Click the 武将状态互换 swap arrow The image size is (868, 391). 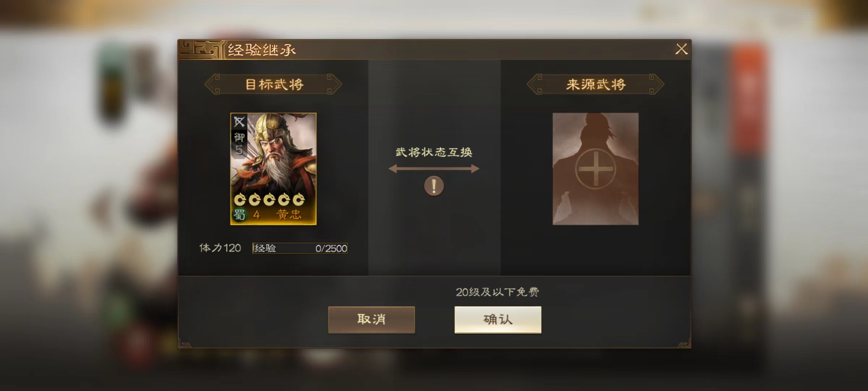coord(434,169)
